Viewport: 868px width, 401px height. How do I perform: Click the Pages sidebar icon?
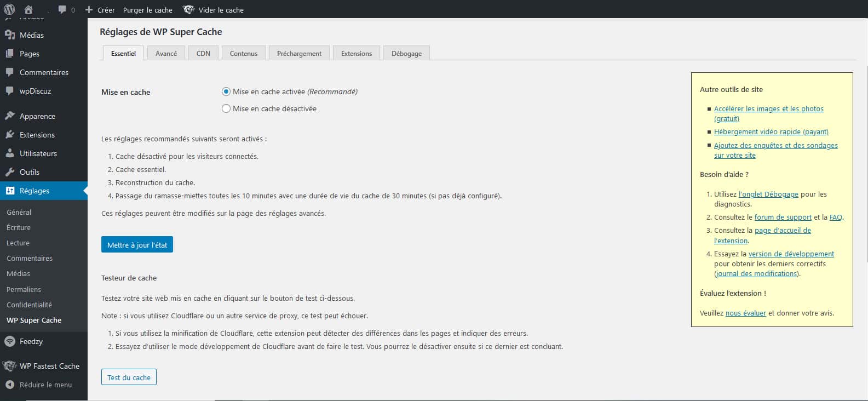point(10,54)
